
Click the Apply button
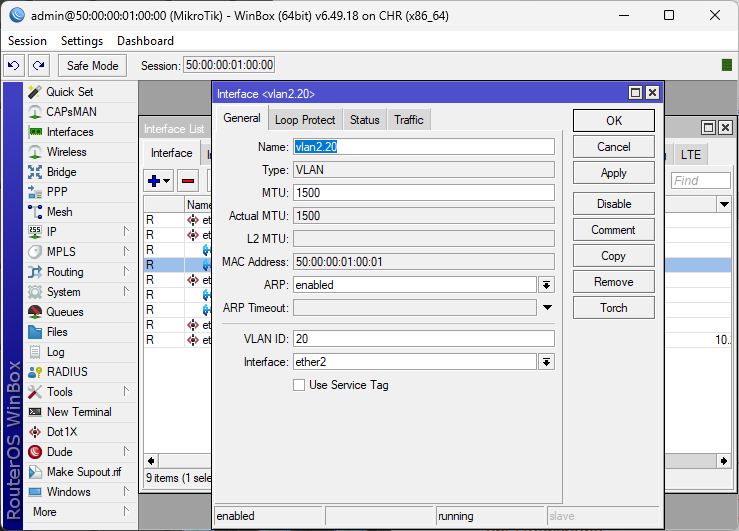coord(613,173)
